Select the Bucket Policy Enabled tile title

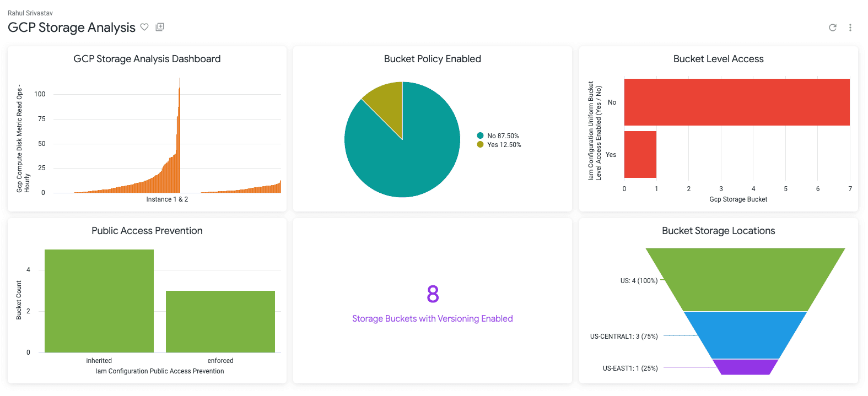(x=433, y=59)
